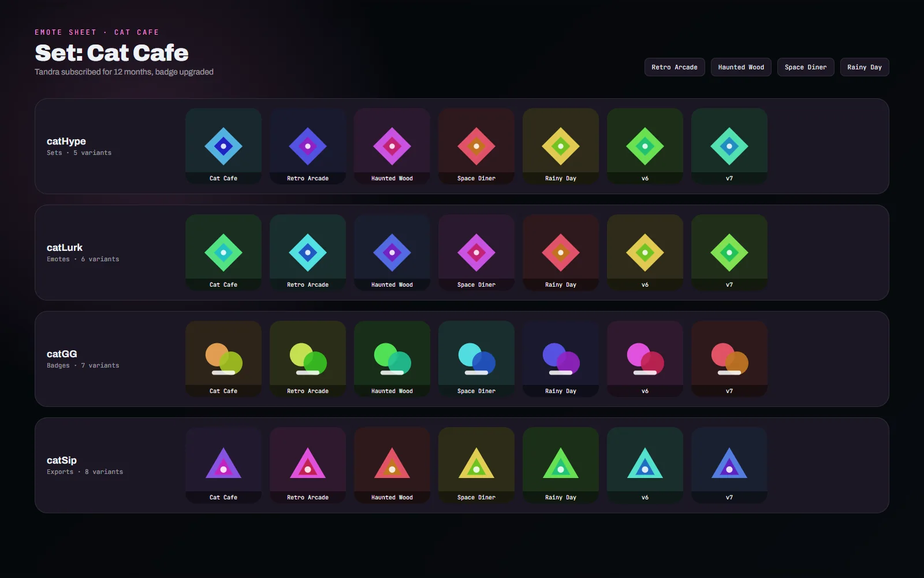Select catGG Cat Cafe circles badge
The height and width of the screenshot is (578, 924).
[x=223, y=359]
